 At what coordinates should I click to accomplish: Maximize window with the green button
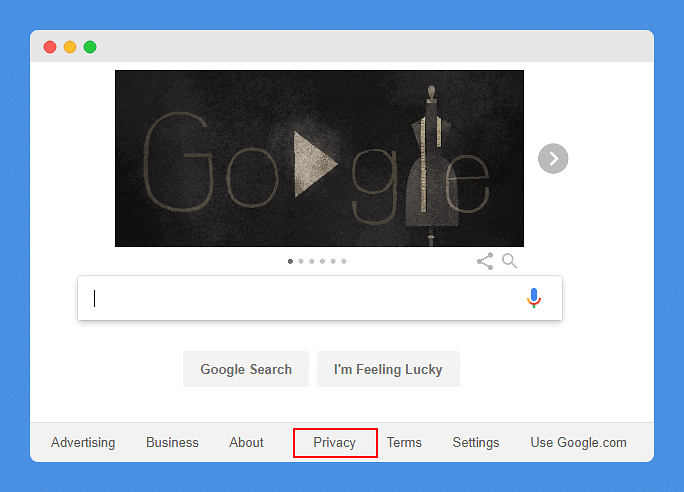point(90,47)
